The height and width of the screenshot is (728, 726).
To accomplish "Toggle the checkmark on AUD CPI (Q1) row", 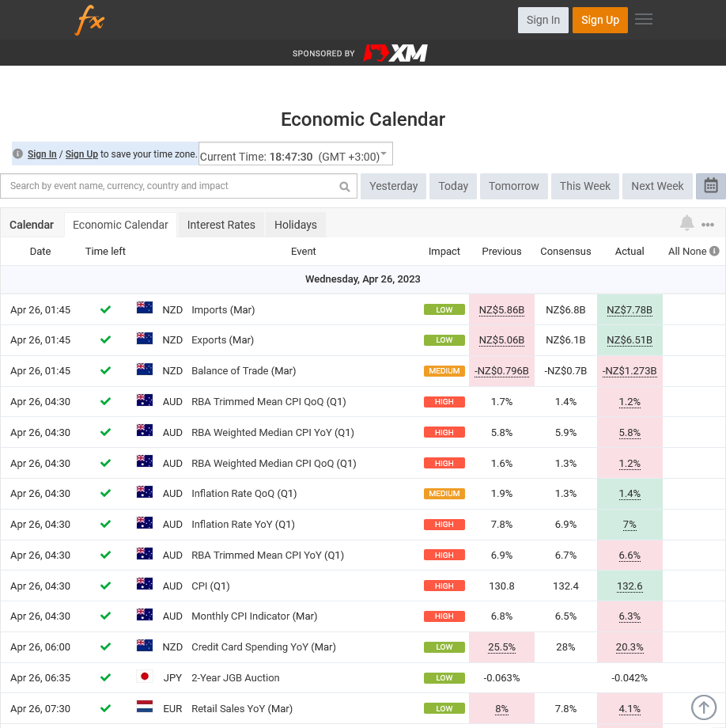I will point(105,586).
